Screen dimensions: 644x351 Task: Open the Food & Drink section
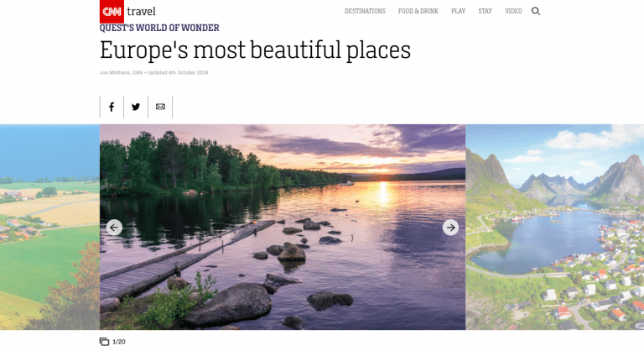418,11
